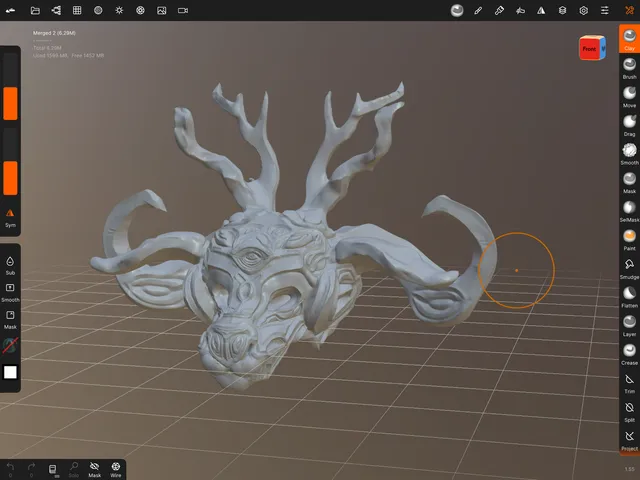Open the Material sphere menu
640x480 pixels.
98,11
